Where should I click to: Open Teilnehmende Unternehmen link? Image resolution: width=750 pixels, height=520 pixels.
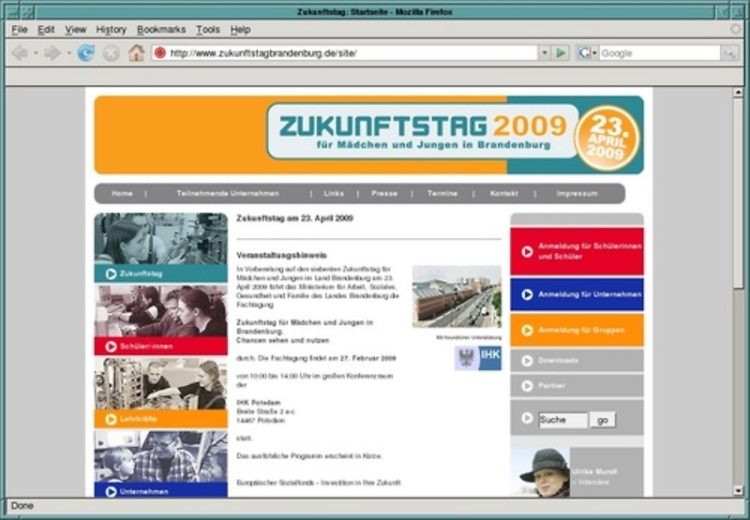228,193
